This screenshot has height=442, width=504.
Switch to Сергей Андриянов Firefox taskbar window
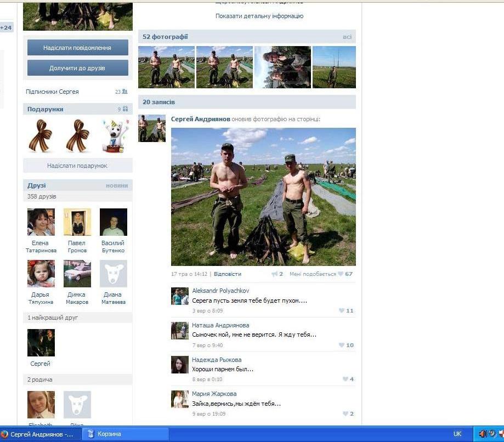[40, 434]
